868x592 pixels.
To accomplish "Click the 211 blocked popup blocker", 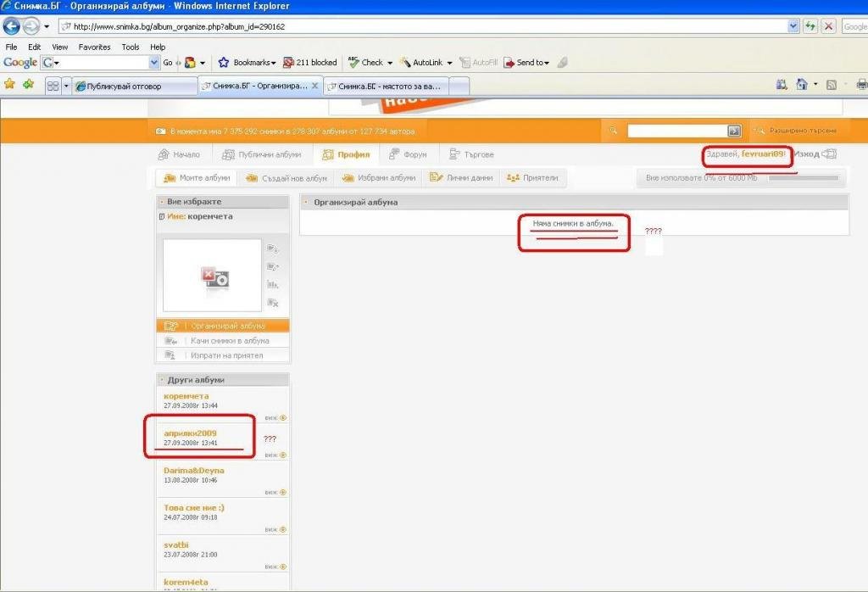I will pos(310,63).
